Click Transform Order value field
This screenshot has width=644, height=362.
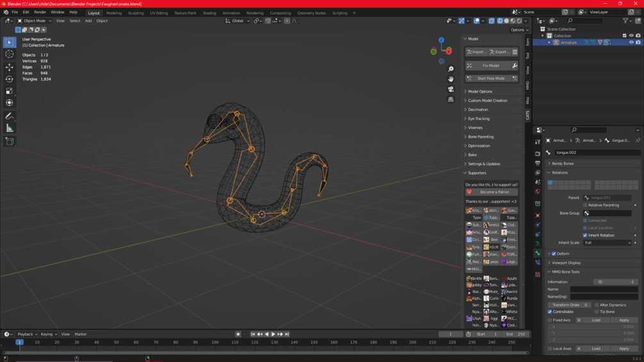[x=569, y=305]
